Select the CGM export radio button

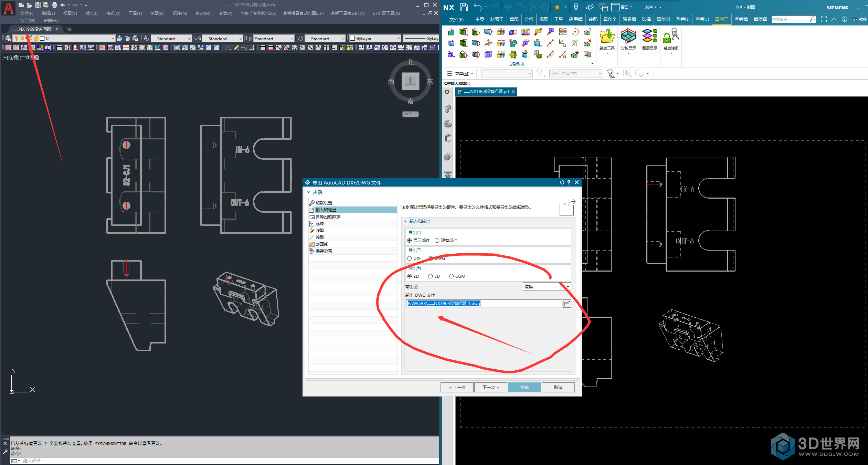click(451, 276)
